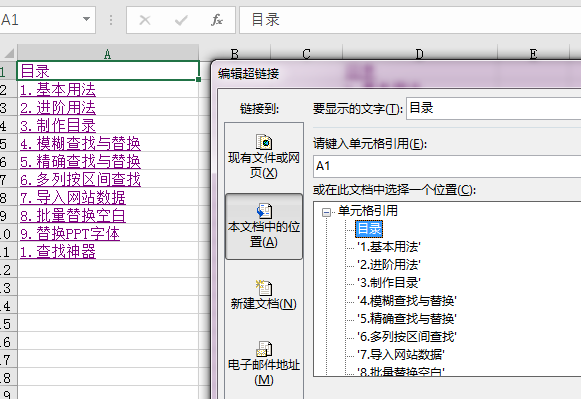The height and width of the screenshot is (399, 581).
Task: Select '3.制作目录' in the location tree
Action: (x=389, y=283)
